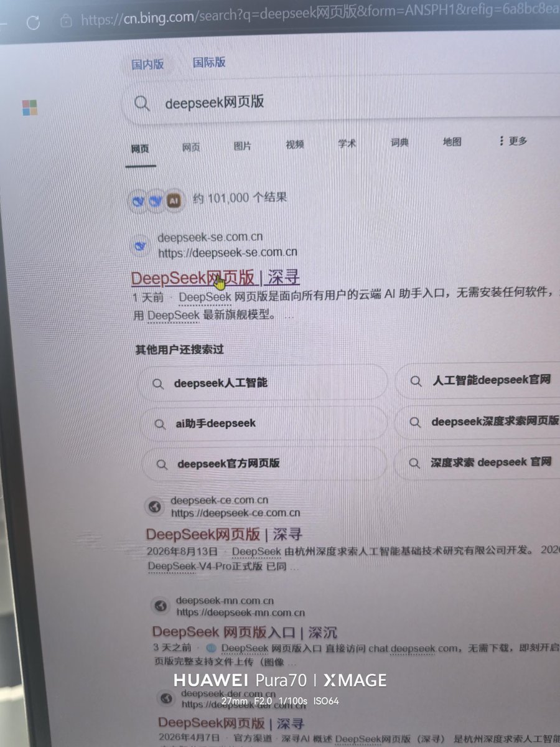Open the first result title for deepseek-se.com.cn
Viewport: 560px width, 747px height.
216,278
